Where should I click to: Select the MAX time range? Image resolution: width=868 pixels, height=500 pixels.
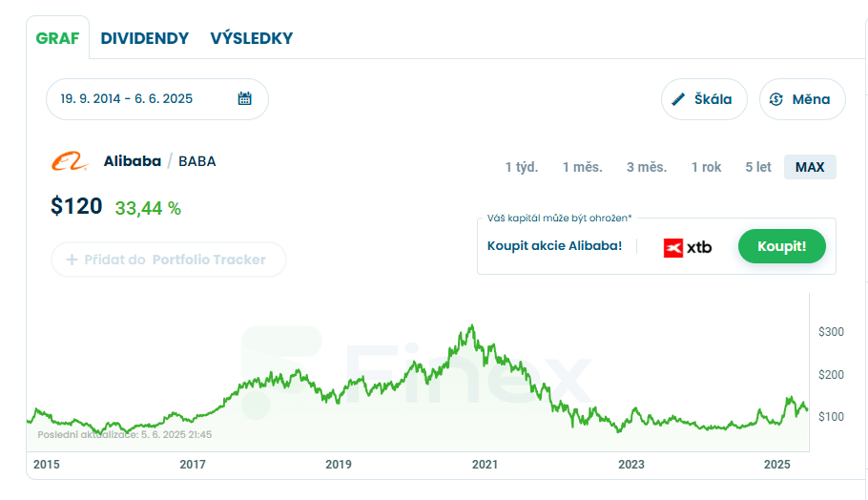(810, 167)
